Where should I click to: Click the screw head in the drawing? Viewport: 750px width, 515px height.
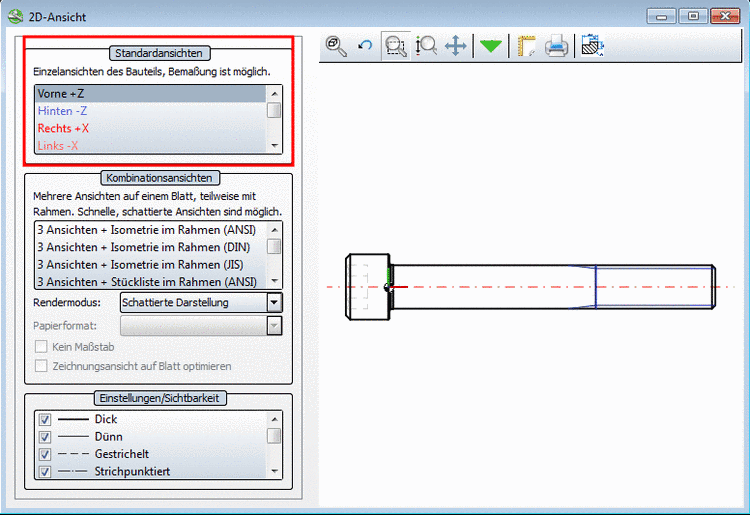[x=367, y=287]
